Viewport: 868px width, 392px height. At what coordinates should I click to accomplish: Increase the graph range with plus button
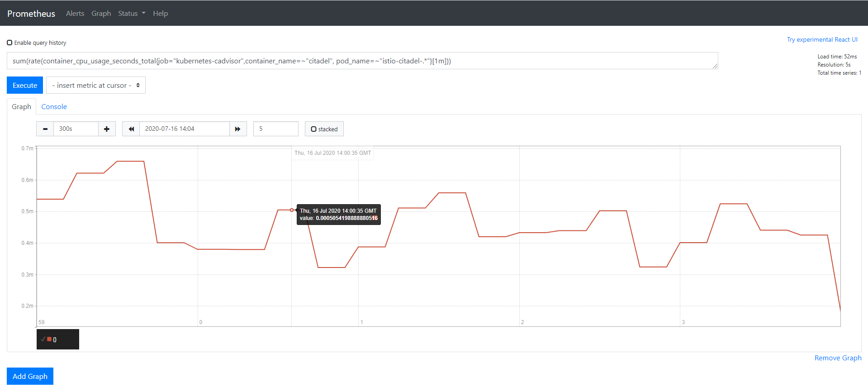coord(107,129)
